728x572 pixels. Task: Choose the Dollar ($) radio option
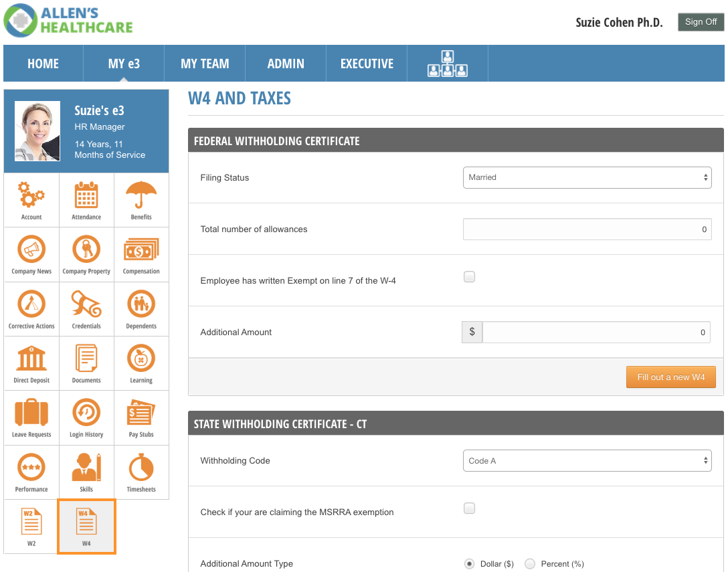tap(470, 564)
